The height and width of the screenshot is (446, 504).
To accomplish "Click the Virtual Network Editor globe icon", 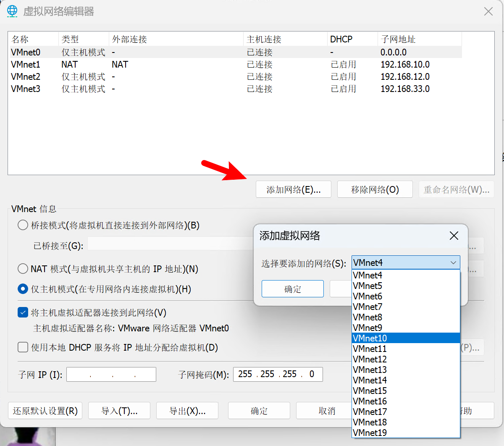I will [12, 11].
